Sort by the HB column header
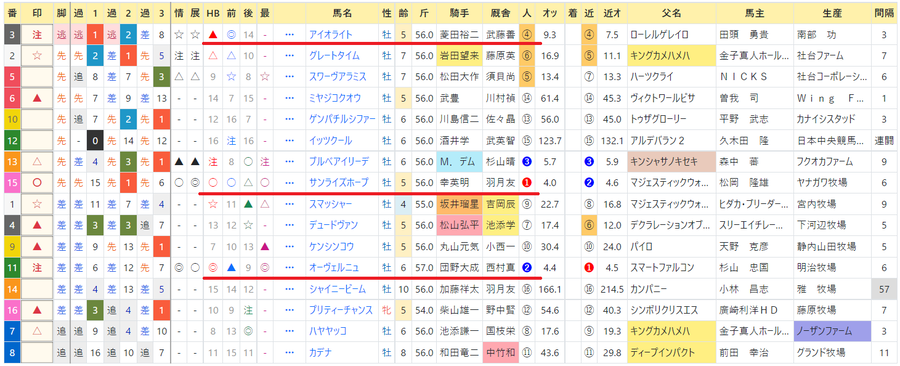This screenshot has width=900, height=366. pos(213,13)
